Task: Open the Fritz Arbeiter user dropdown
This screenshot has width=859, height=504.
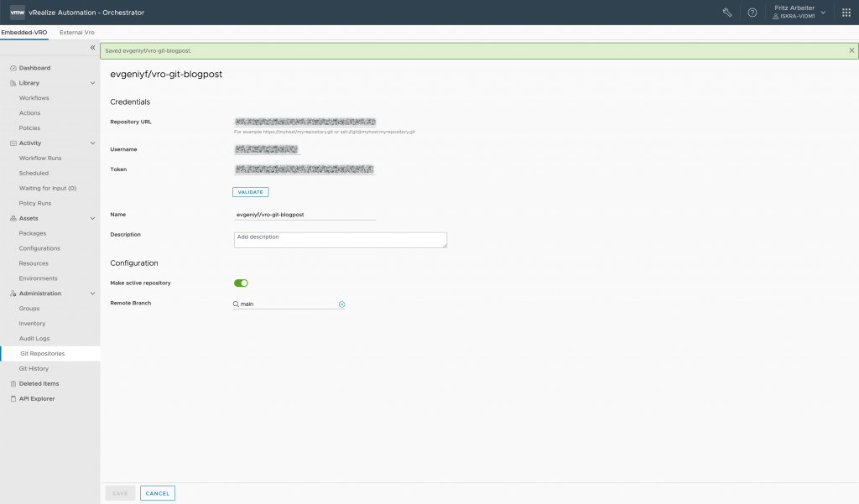Action: click(799, 12)
